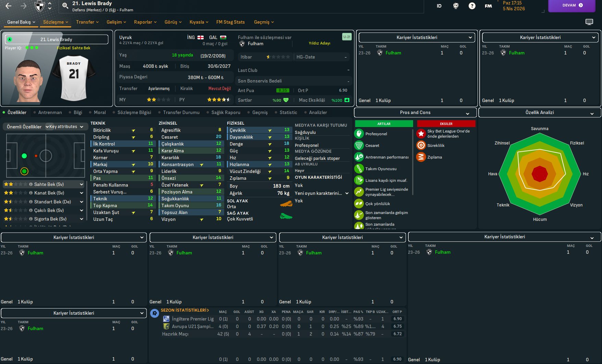
Task: Click the U-21 badge
Action: click(347, 37)
